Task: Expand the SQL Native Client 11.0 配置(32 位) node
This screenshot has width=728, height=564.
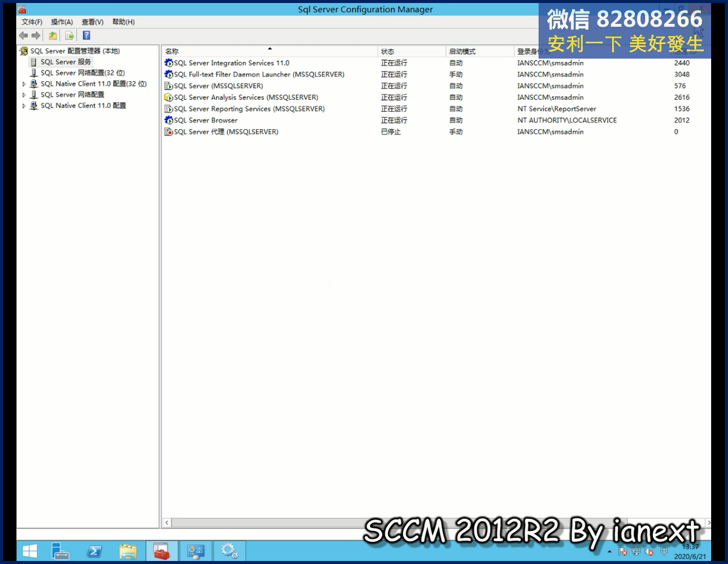Action: (x=24, y=84)
